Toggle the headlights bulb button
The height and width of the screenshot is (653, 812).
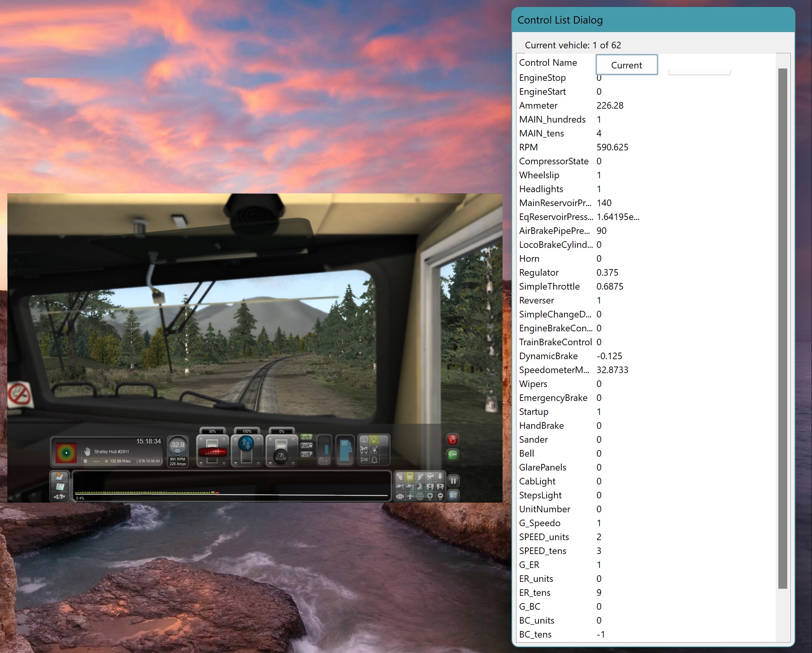click(374, 440)
